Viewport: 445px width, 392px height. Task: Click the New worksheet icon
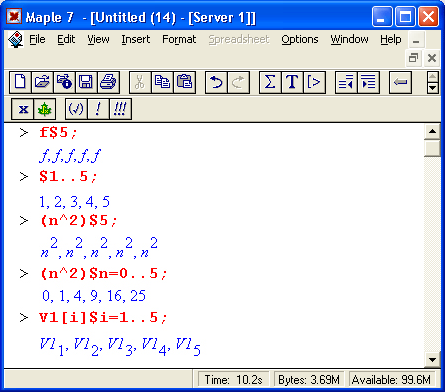[20, 82]
